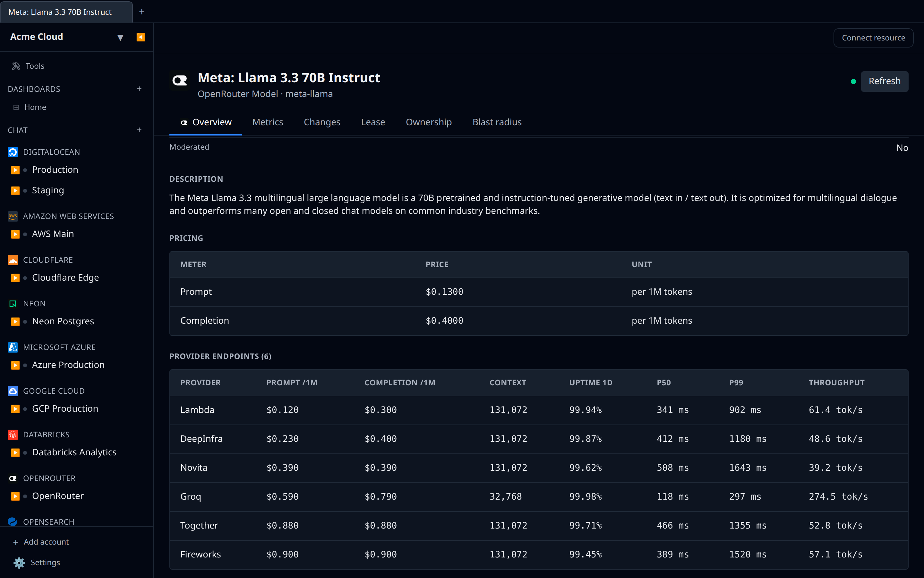Expand the Databricks Analytics account arrow
The height and width of the screenshot is (578, 924).
tap(15, 452)
